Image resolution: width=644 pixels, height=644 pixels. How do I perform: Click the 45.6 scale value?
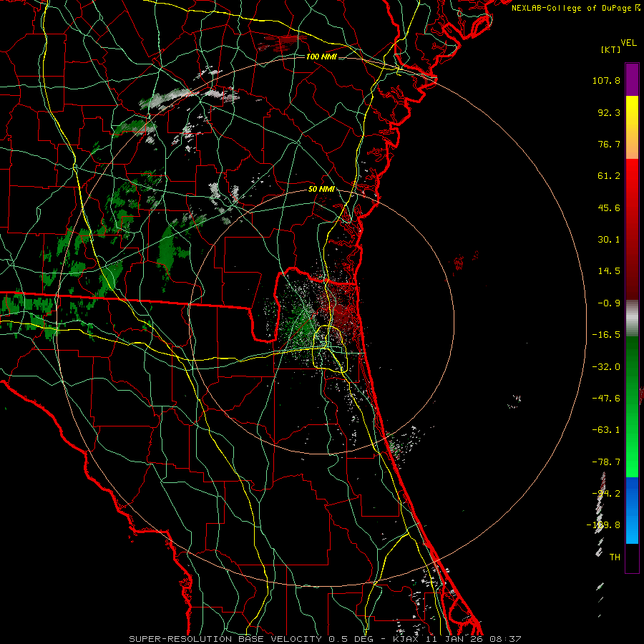coord(609,208)
